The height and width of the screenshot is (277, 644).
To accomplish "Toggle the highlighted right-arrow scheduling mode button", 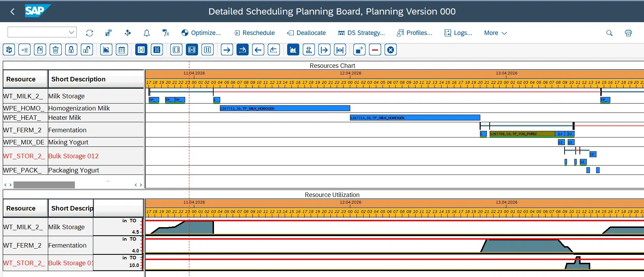I will [242, 50].
